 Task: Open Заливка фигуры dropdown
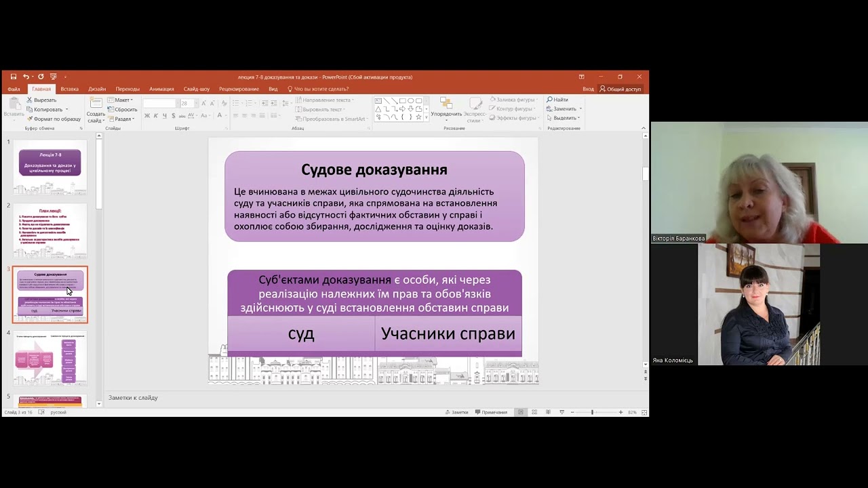(514, 100)
